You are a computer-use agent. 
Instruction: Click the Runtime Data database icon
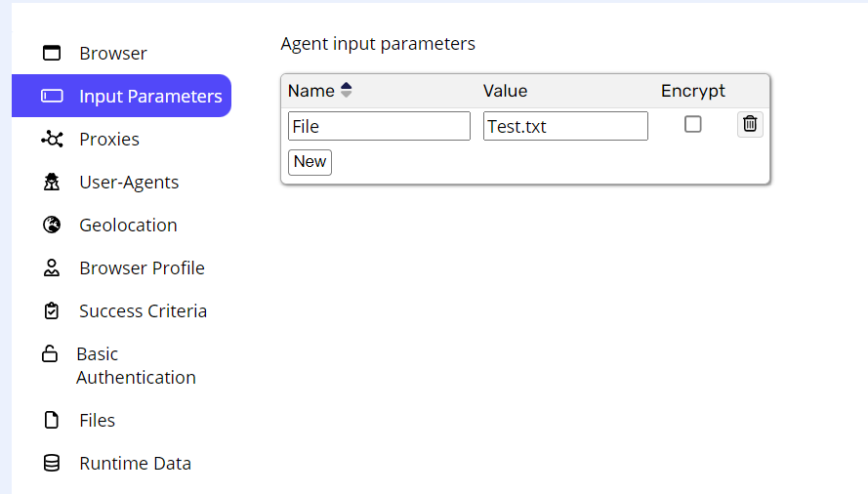pos(52,463)
